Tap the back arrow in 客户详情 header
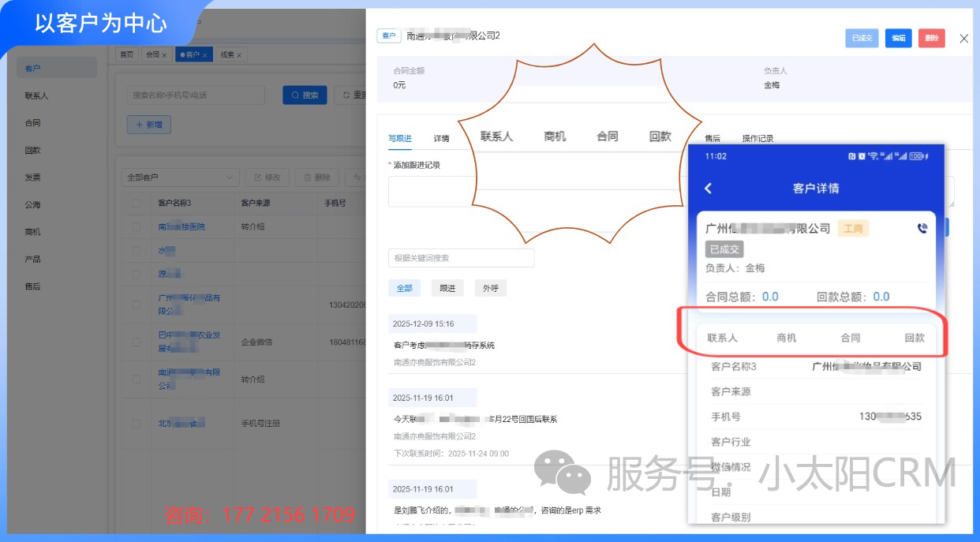Screen dimensions: 980x542 tap(708, 189)
